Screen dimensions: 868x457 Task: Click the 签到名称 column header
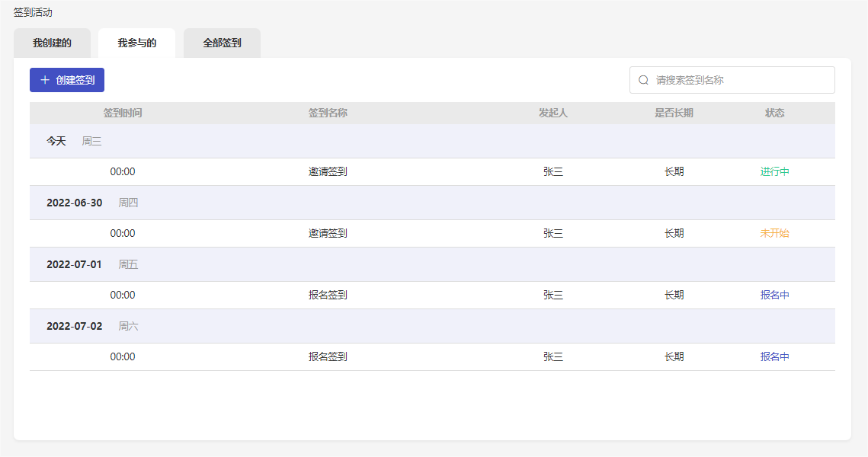point(328,113)
